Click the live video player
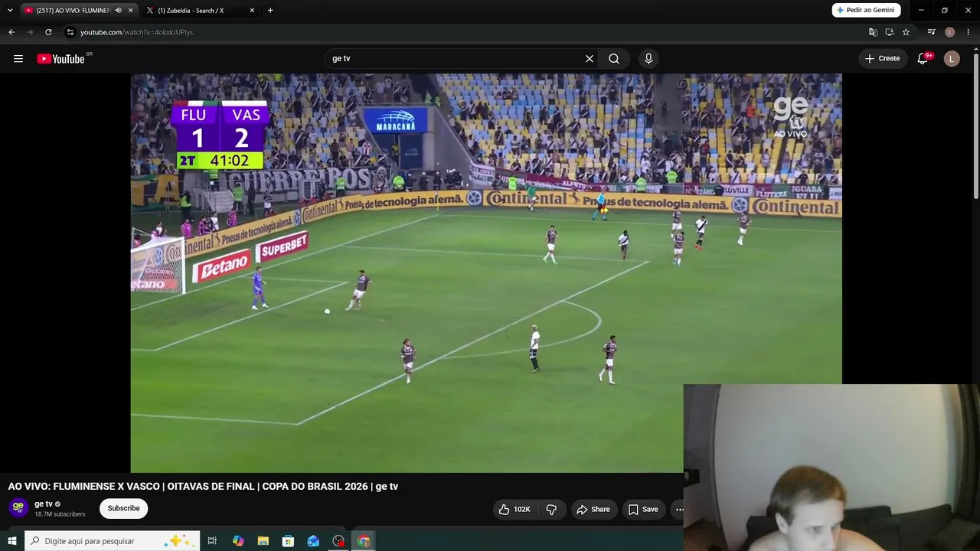 click(486, 272)
